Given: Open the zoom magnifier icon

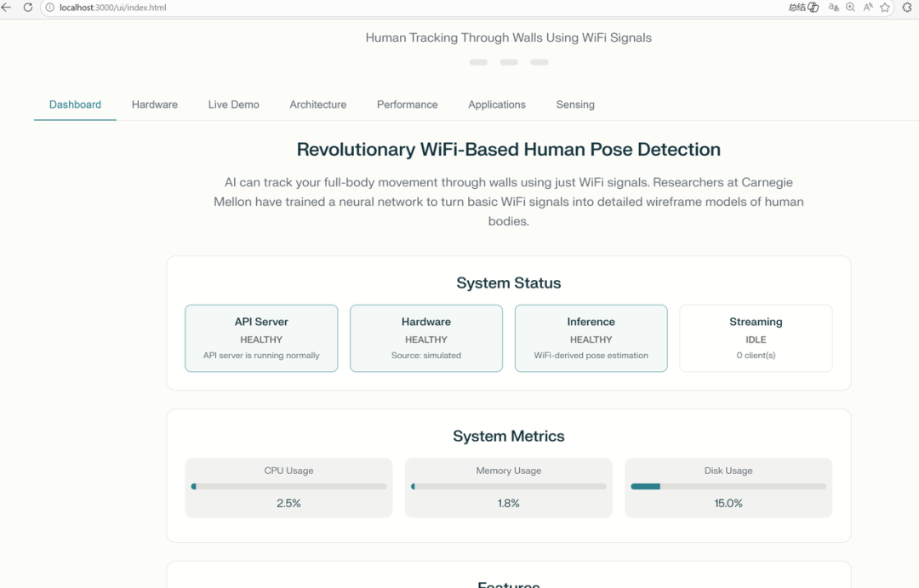Looking at the screenshot, I should (850, 8).
